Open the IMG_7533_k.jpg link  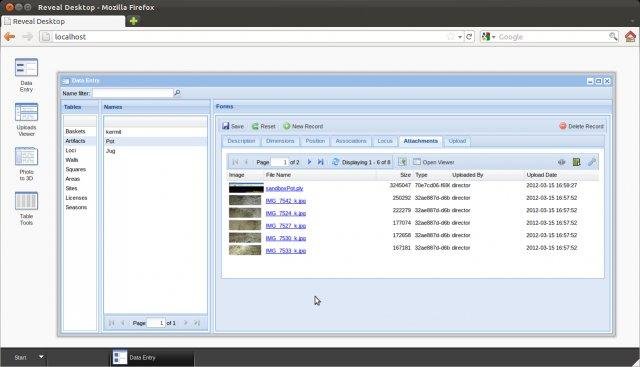click(286, 251)
